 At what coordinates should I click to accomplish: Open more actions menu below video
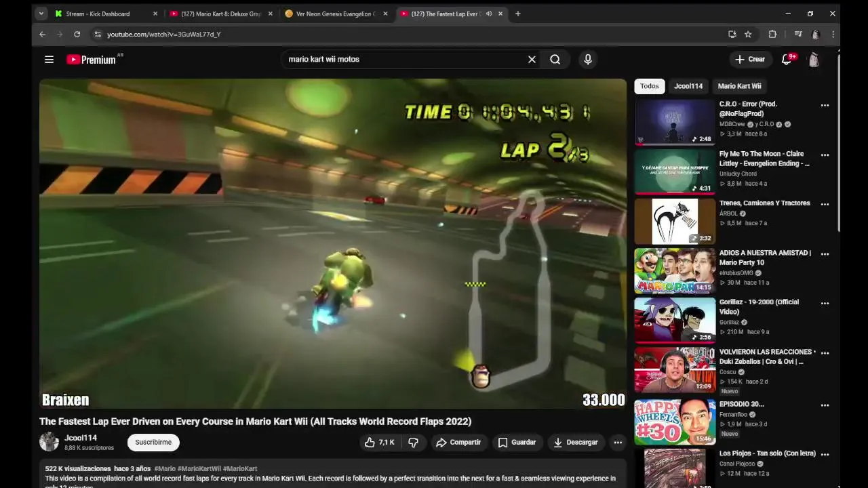[618, 443]
